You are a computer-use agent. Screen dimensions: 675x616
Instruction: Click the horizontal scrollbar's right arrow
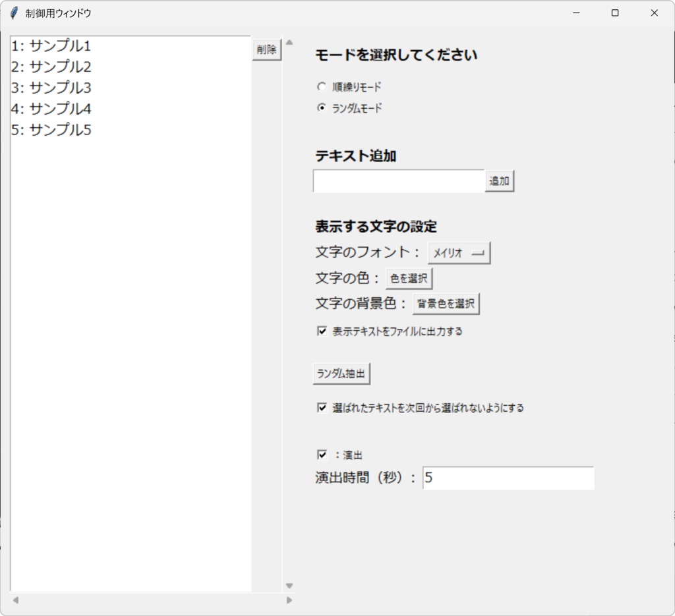pos(289,600)
